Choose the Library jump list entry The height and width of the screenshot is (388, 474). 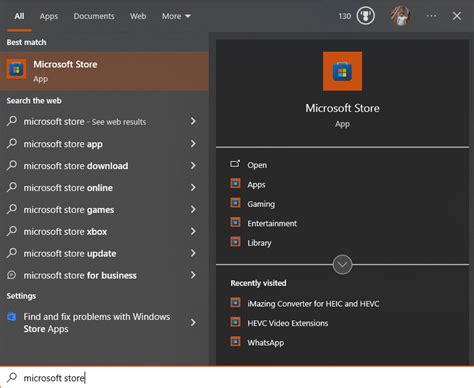click(259, 243)
